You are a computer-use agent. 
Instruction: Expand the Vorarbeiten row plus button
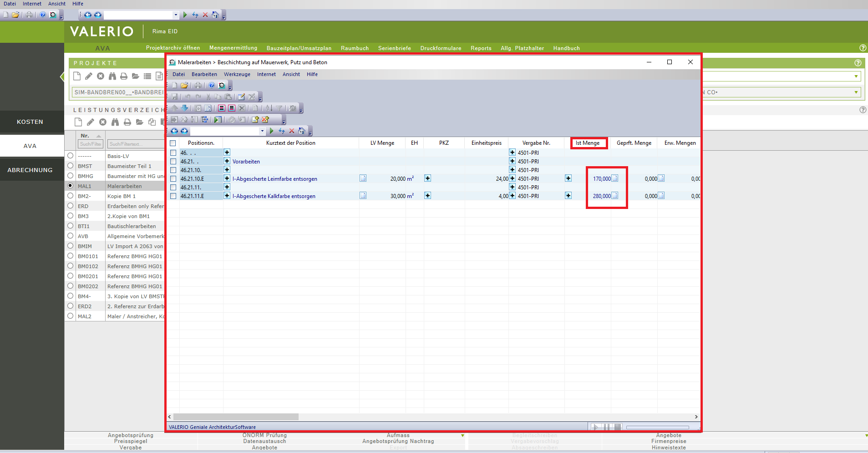227,161
